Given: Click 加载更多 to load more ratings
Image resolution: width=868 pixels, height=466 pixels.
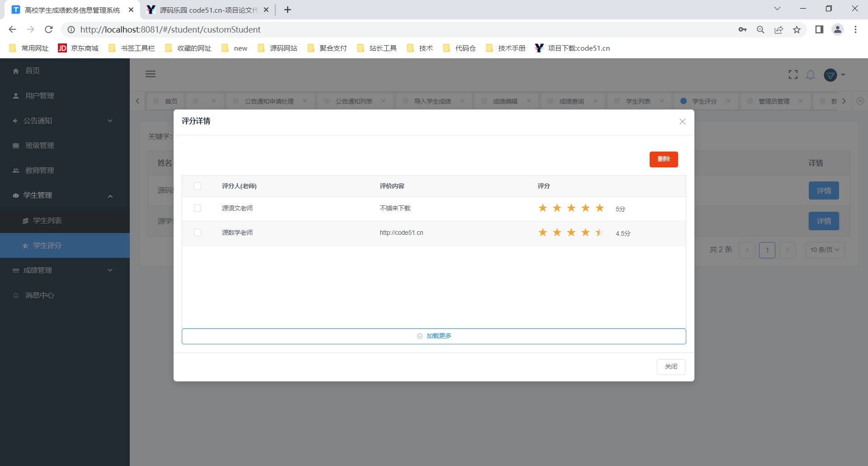Looking at the screenshot, I should click(434, 336).
